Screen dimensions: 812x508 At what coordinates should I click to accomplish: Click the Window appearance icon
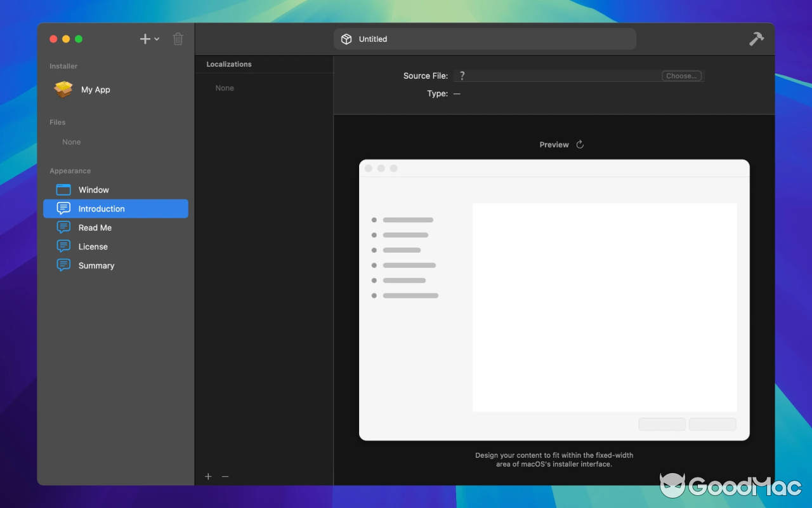pyautogui.click(x=63, y=189)
